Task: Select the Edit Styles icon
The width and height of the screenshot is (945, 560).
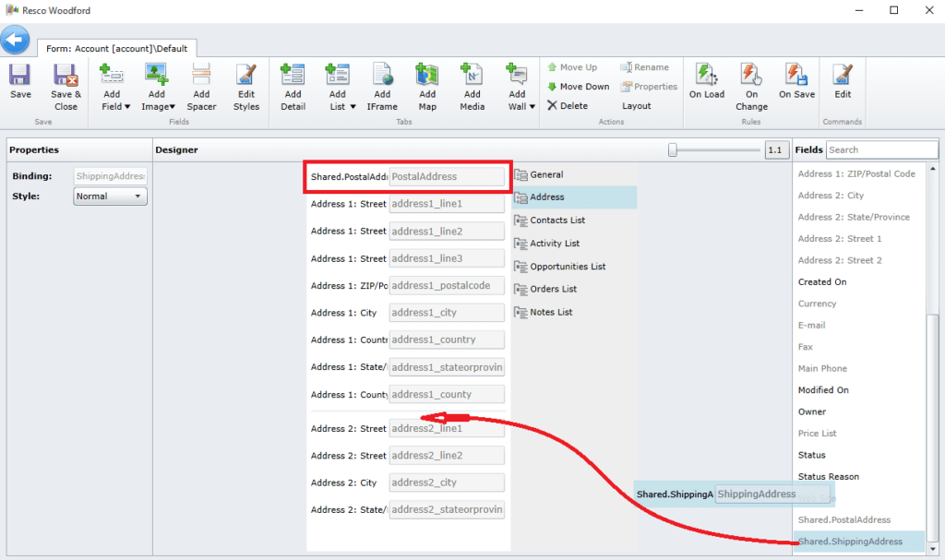Action: click(245, 83)
